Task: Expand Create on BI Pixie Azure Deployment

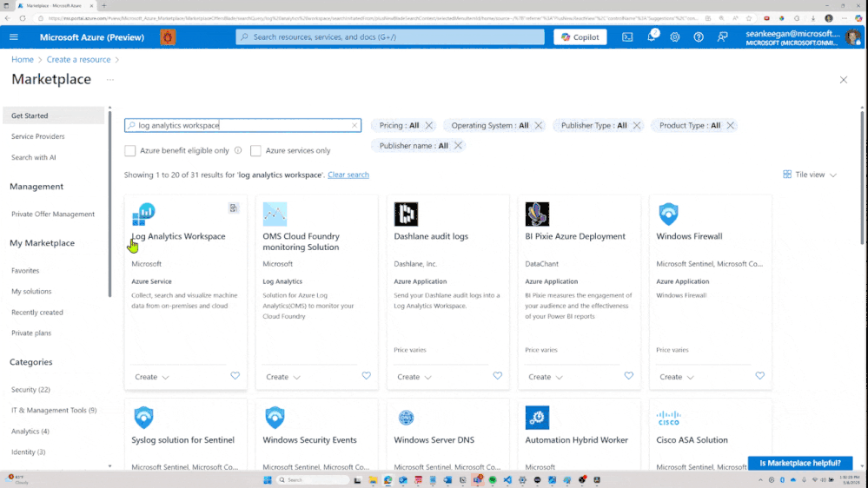Action: 546,377
